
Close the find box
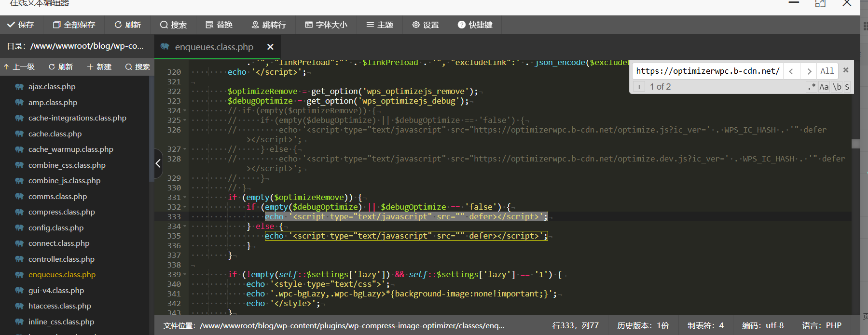(x=846, y=70)
